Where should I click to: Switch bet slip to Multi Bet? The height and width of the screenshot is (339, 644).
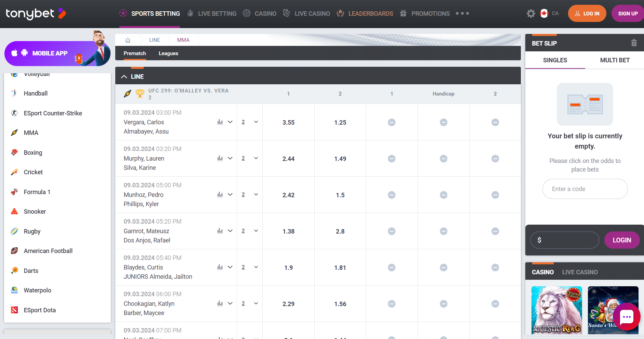pyautogui.click(x=615, y=60)
